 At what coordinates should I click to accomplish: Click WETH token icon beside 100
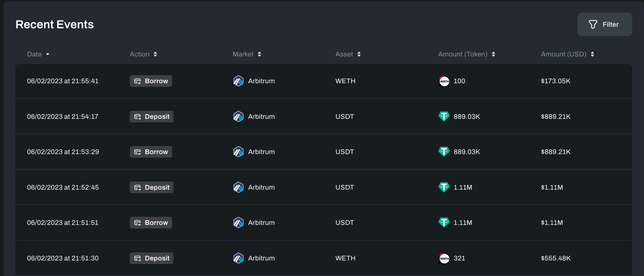point(444,81)
